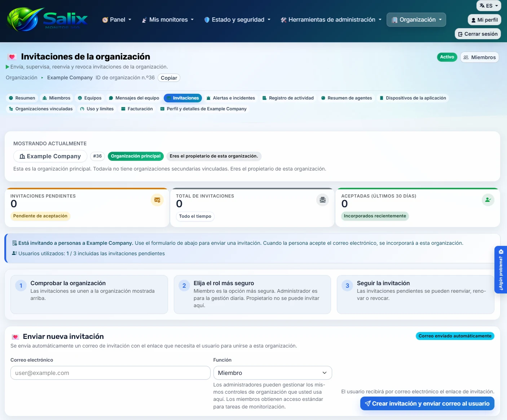
Task: Click the Example Company breadcrumb link
Action: coord(70,78)
